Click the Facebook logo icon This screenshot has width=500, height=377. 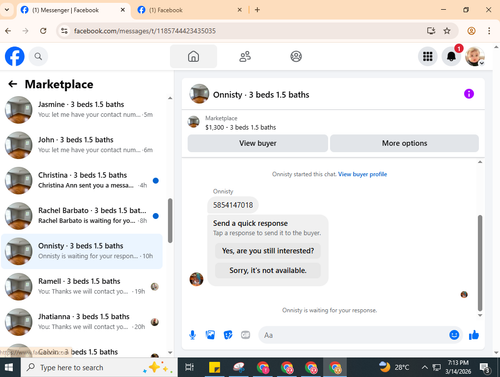coord(15,56)
